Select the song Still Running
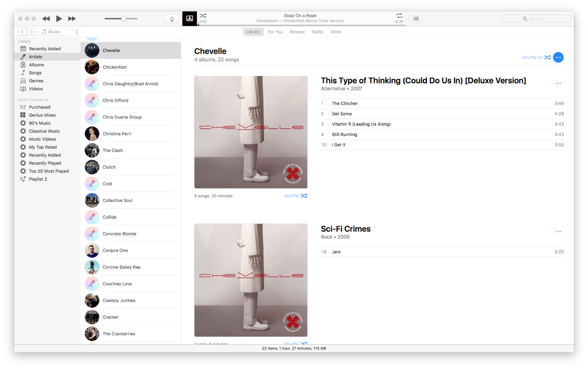 point(442,135)
